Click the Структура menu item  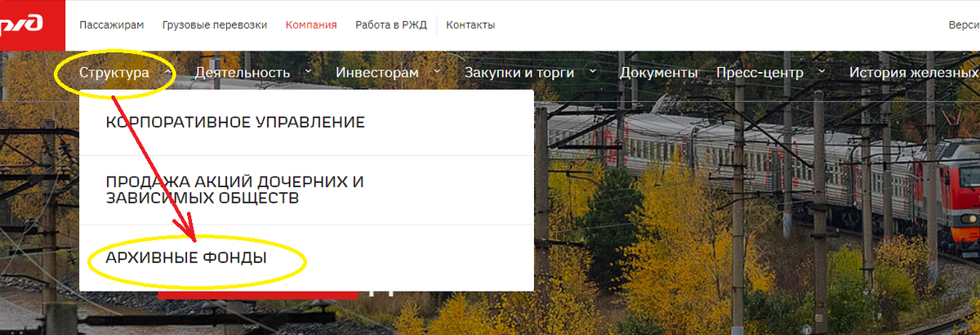(x=114, y=73)
